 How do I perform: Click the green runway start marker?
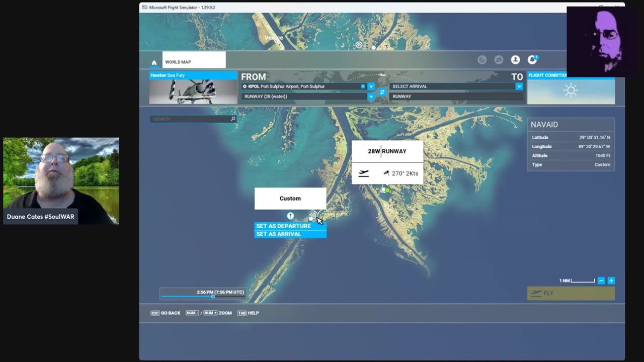(387, 191)
